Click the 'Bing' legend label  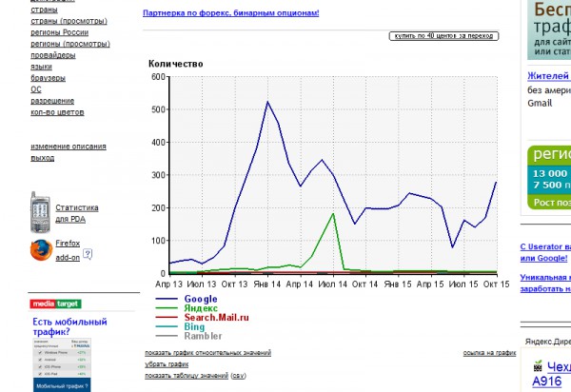click(x=194, y=327)
